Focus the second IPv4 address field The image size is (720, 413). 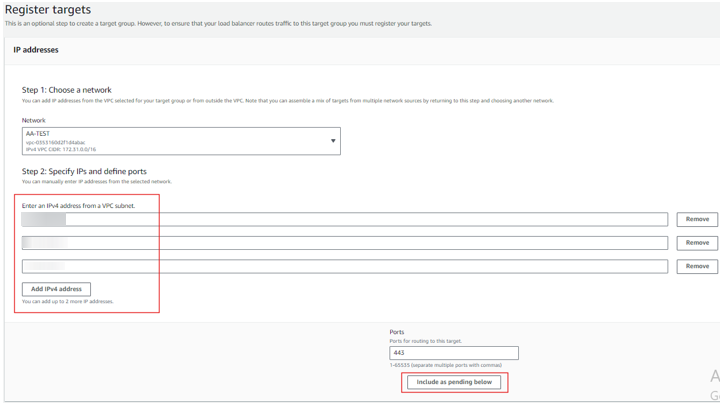[345, 243]
